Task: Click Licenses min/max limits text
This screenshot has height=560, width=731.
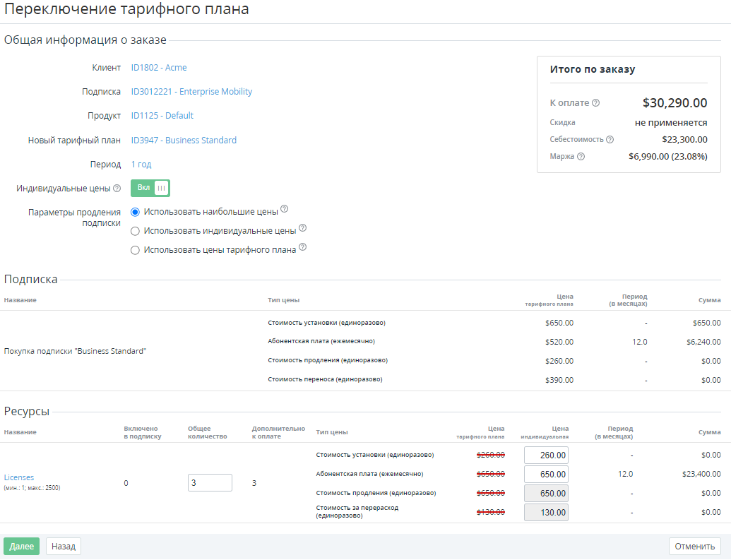Action: pyautogui.click(x=32, y=488)
